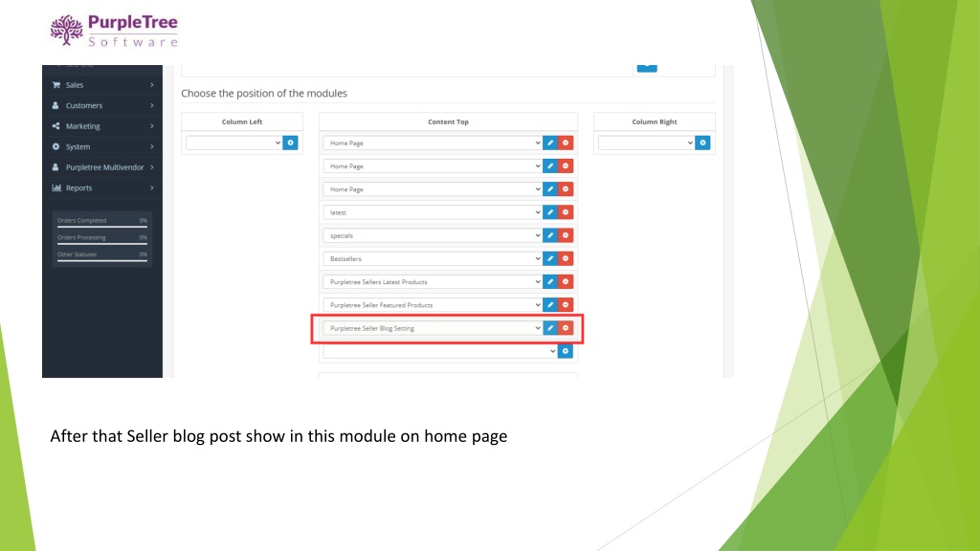Click the Marketing share icon in sidebar
The width and height of the screenshot is (980, 551).
pos(56,126)
